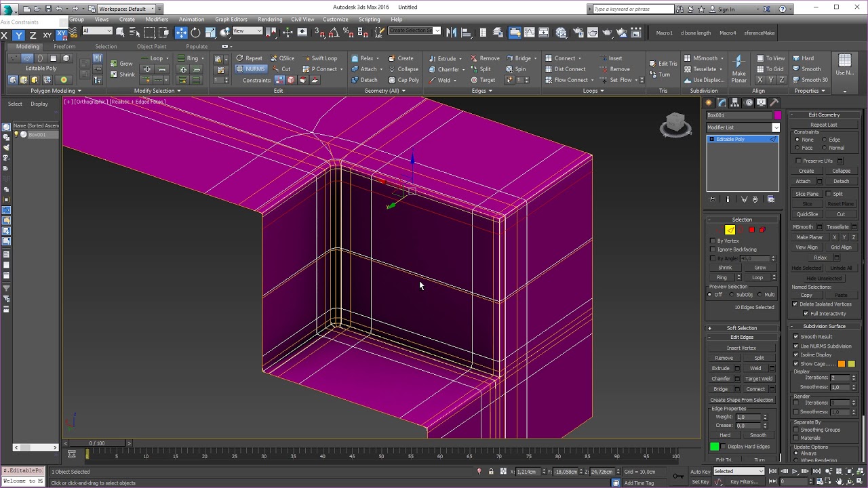Select the Move tool in the main toolbar

(x=181, y=33)
